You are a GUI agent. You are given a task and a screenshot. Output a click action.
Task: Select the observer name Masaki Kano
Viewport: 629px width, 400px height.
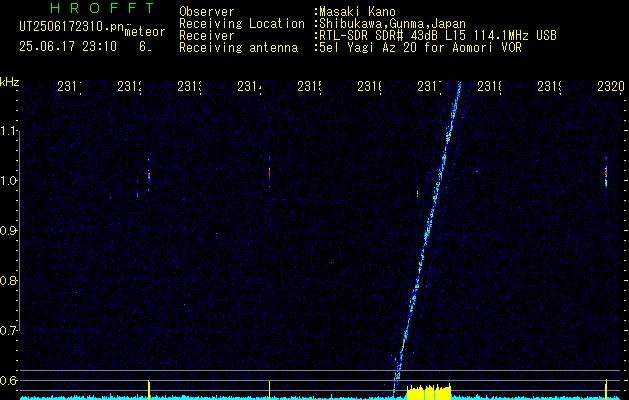click(357, 12)
